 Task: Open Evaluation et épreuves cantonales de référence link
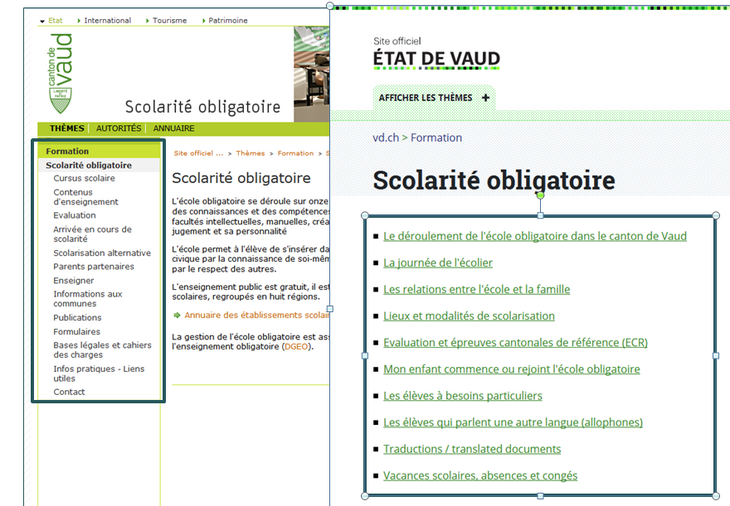[x=515, y=342]
